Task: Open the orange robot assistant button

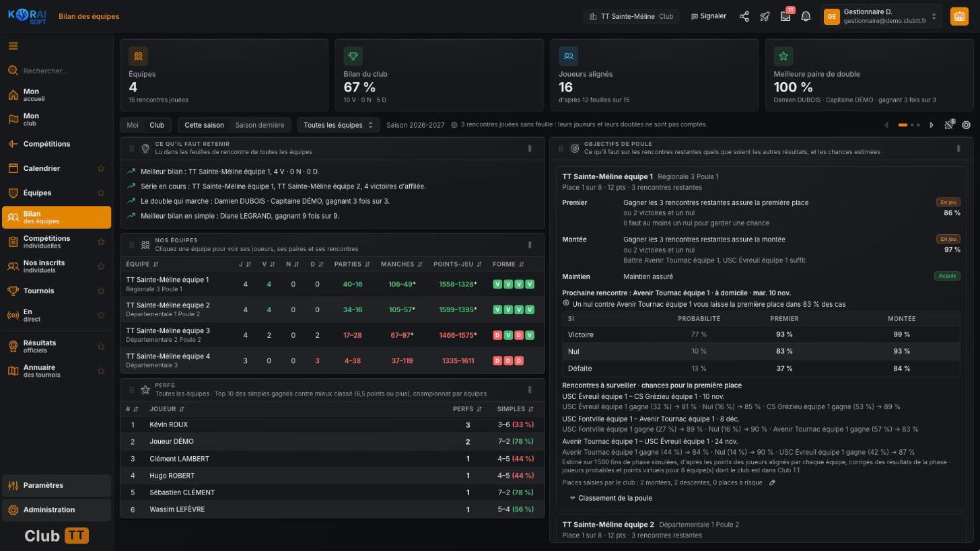Action: click(x=959, y=16)
